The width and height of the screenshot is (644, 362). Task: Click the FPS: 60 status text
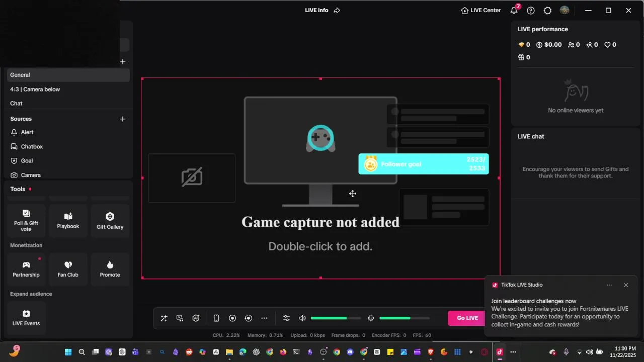(422, 335)
